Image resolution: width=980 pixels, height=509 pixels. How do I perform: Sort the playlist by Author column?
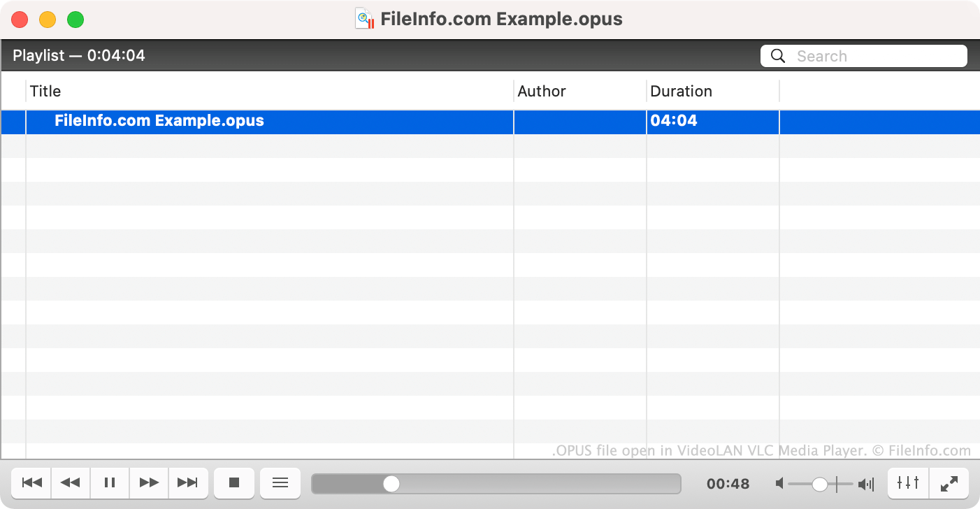tap(579, 91)
